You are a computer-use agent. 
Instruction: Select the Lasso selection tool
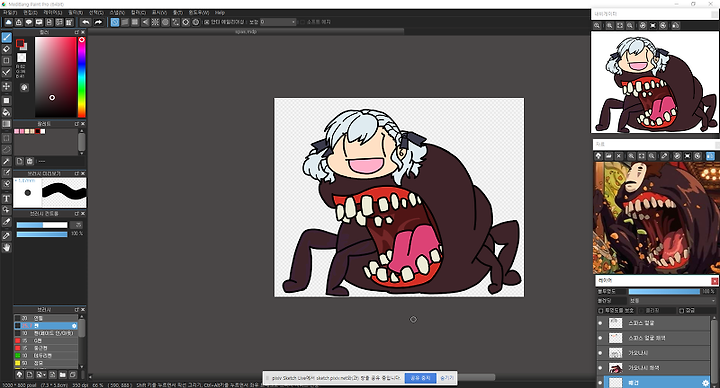[6, 150]
